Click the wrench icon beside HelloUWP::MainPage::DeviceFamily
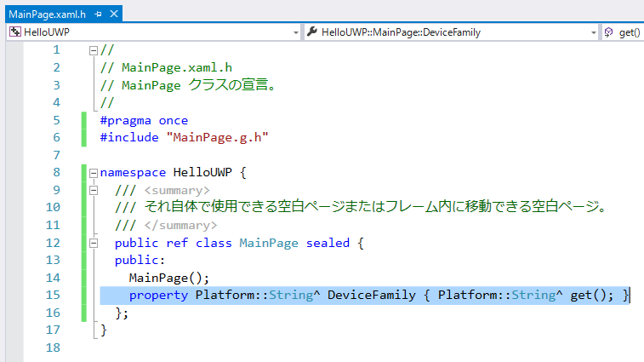 312,32
